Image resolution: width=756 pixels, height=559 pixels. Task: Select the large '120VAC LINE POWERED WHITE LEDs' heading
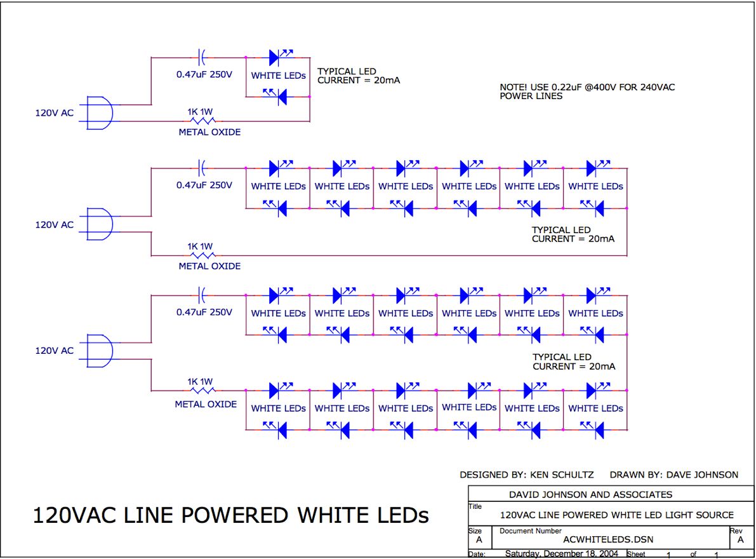[x=230, y=515]
